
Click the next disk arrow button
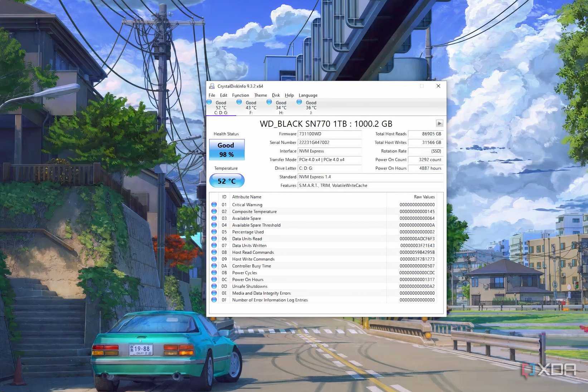(439, 124)
